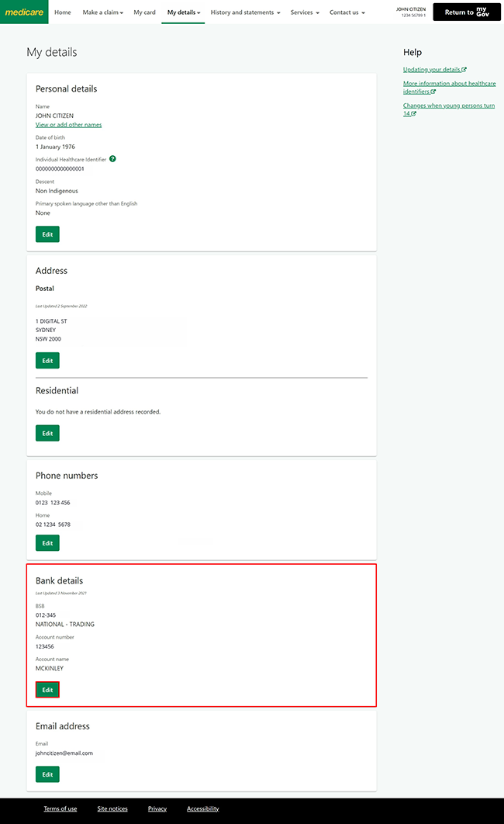The height and width of the screenshot is (824, 504).
Task: Edit the Personal details section
Action: pyautogui.click(x=47, y=234)
